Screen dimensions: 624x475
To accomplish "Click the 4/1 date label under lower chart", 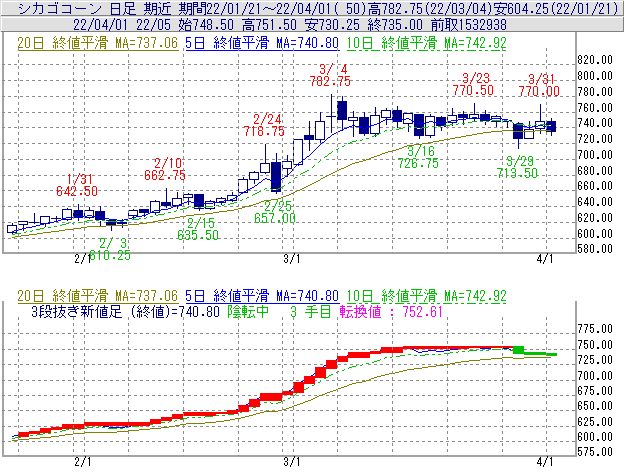I will tap(545, 462).
